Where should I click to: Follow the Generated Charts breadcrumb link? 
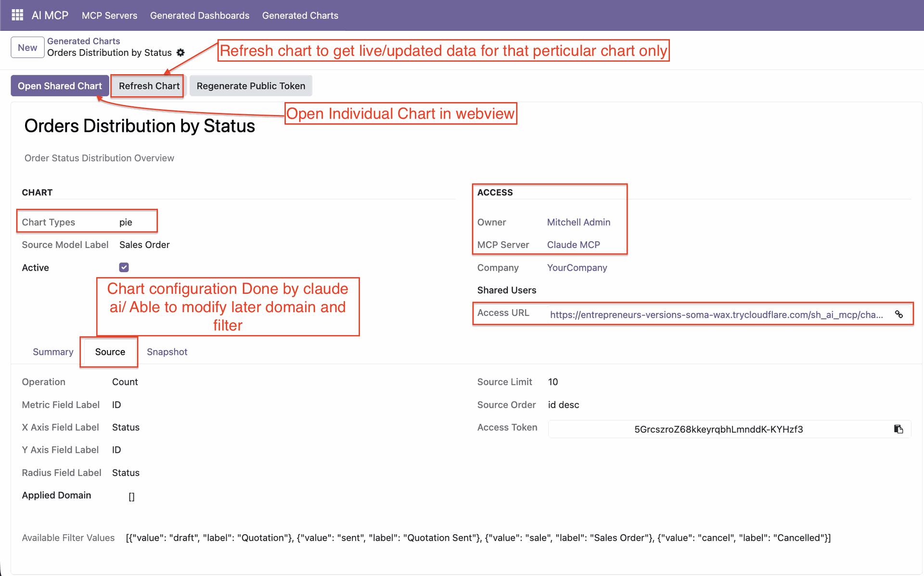click(x=83, y=41)
